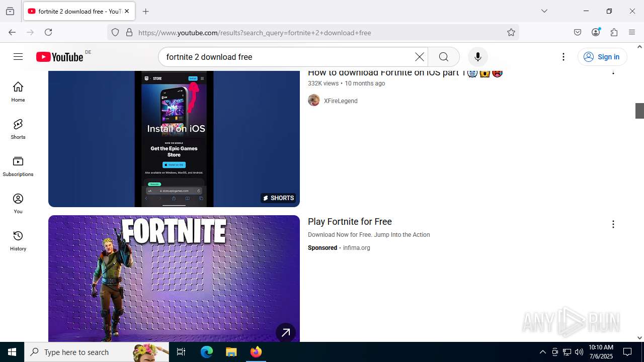Open Firefox application menu
This screenshot has width=644, height=362.
(x=632, y=32)
